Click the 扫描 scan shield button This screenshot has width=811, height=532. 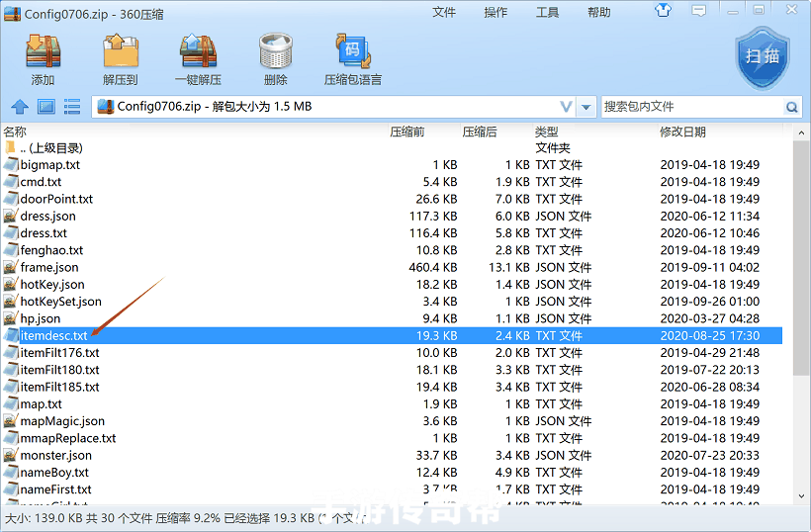coord(763,58)
